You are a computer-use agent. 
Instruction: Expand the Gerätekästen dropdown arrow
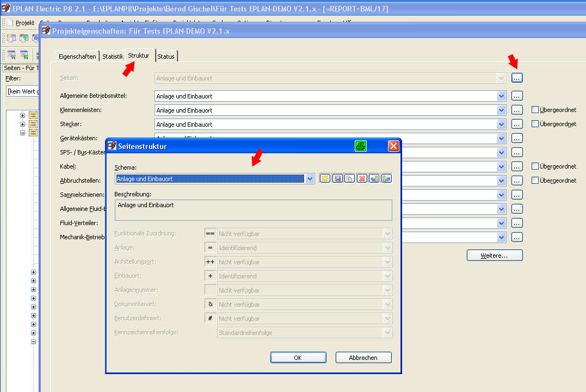(x=501, y=139)
